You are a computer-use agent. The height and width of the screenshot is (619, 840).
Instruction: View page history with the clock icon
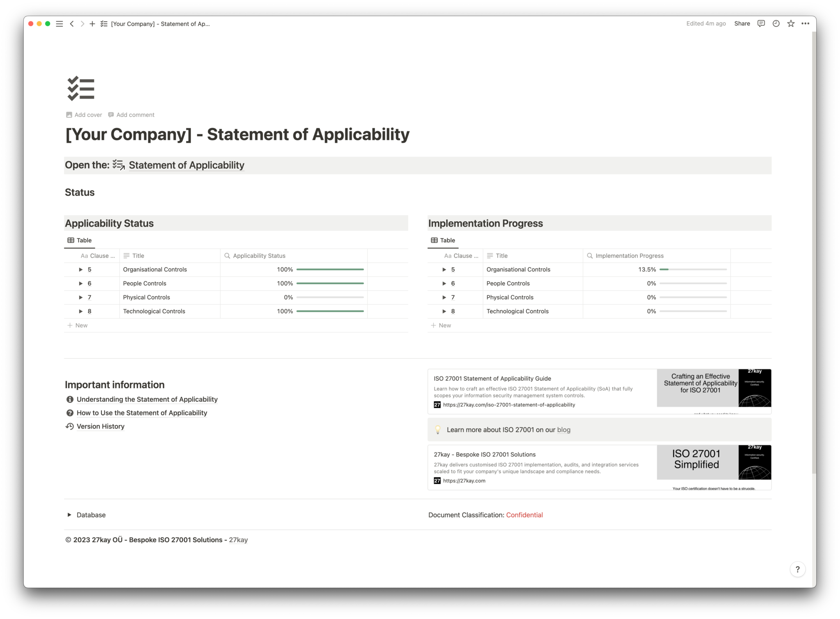(x=776, y=23)
